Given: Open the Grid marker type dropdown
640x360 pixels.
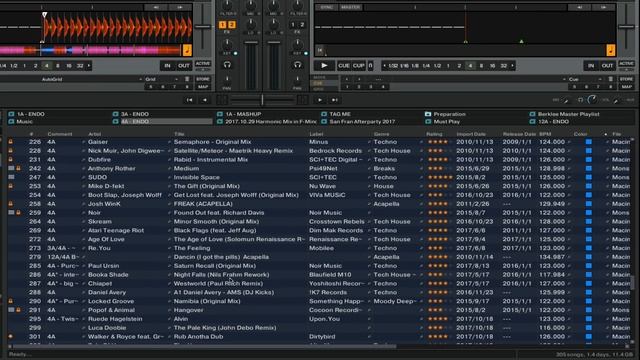Looking at the screenshot, I should (176, 79).
